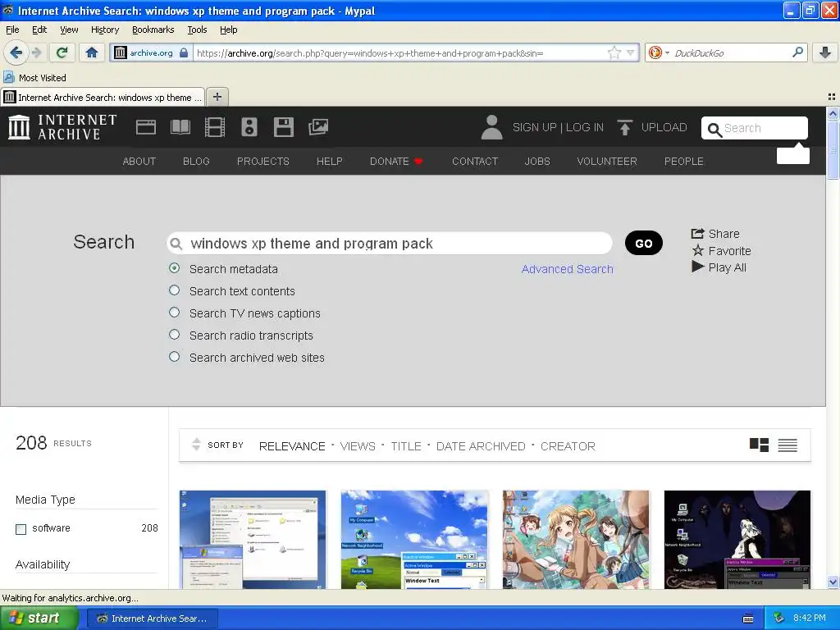Open the Images icon in header
840x630 pixels.
(318, 127)
